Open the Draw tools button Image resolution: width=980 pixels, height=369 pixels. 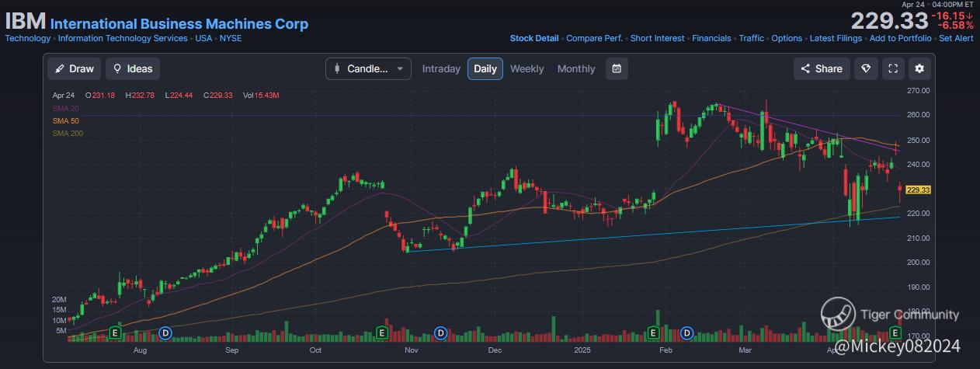coord(74,68)
